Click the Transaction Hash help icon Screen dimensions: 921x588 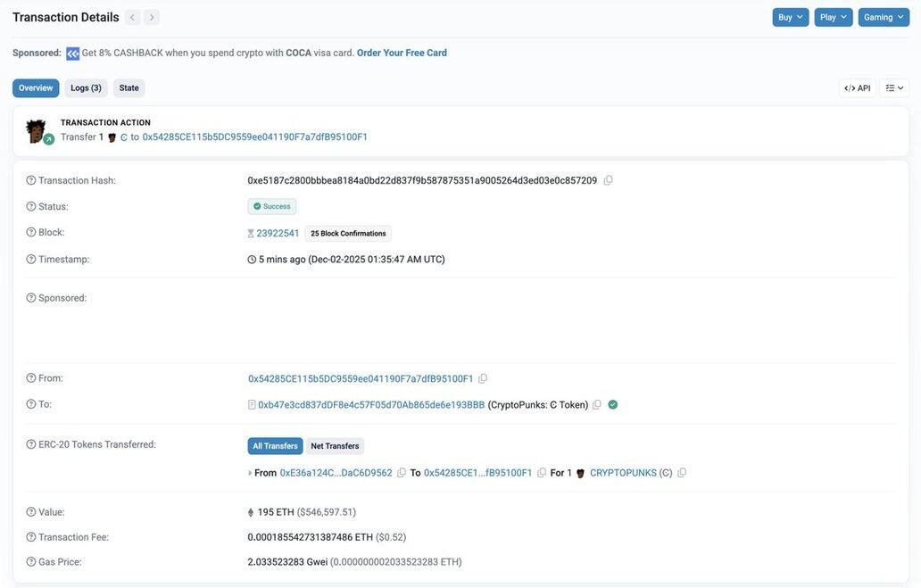(31, 180)
